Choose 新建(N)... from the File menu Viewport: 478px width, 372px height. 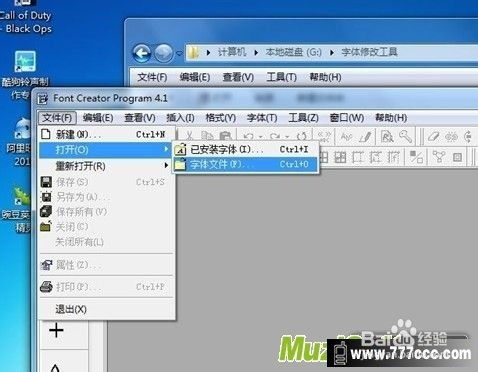pos(107,134)
